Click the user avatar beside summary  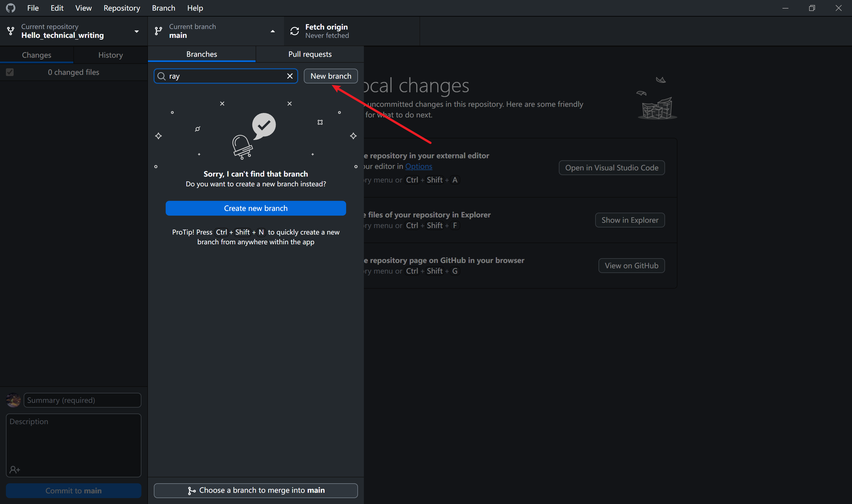(13, 400)
